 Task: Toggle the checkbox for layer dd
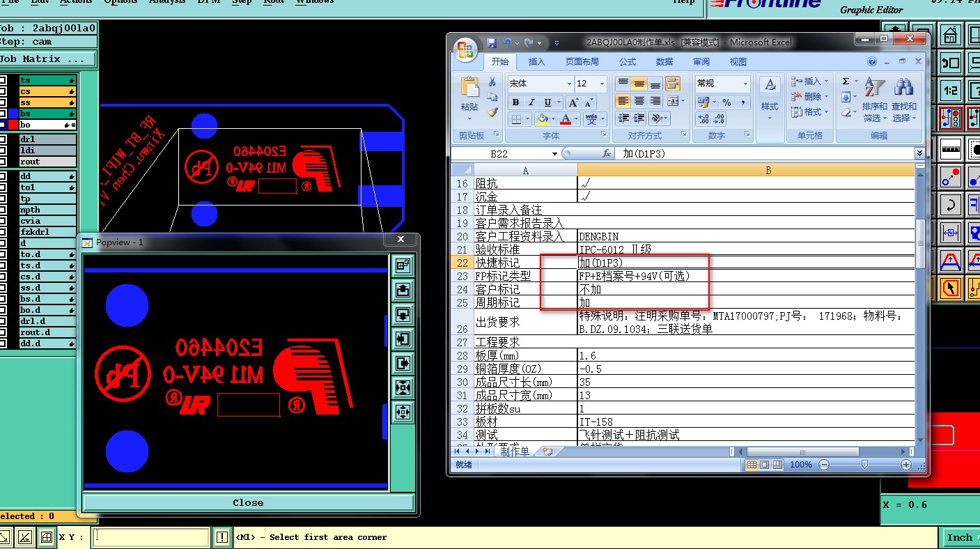[3, 176]
